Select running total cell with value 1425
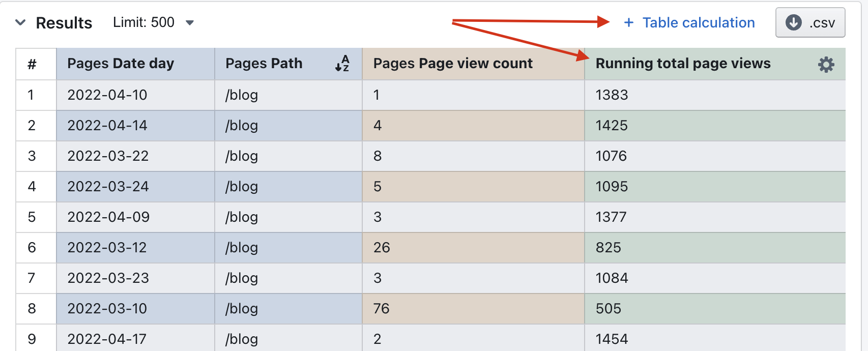The image size is (868, 351). click(x=612, y=126)
